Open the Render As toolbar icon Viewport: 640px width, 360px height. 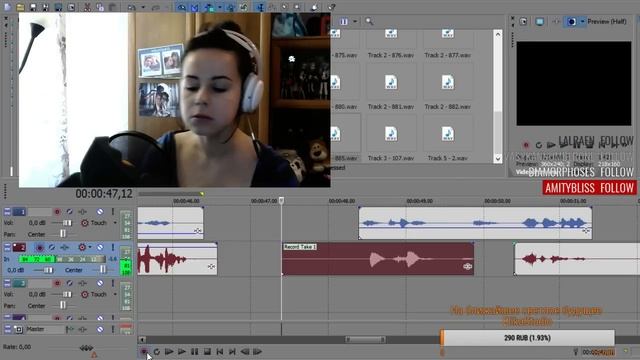58,7
